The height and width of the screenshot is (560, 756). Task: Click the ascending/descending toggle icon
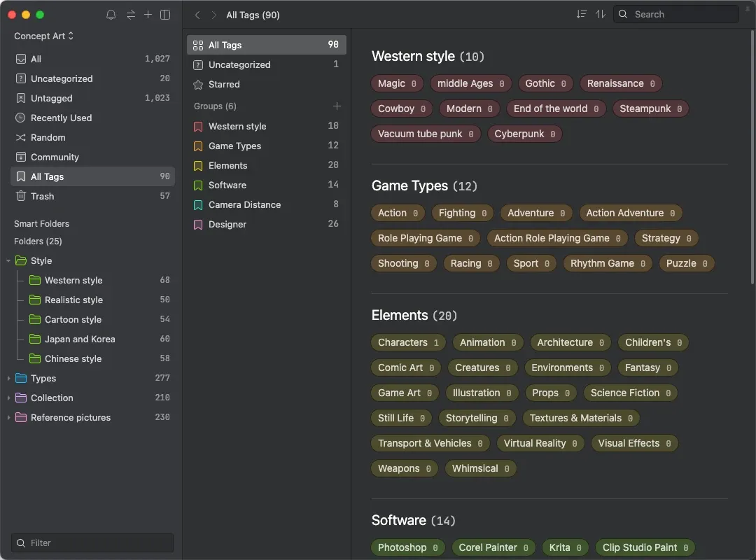click(601, 15)
